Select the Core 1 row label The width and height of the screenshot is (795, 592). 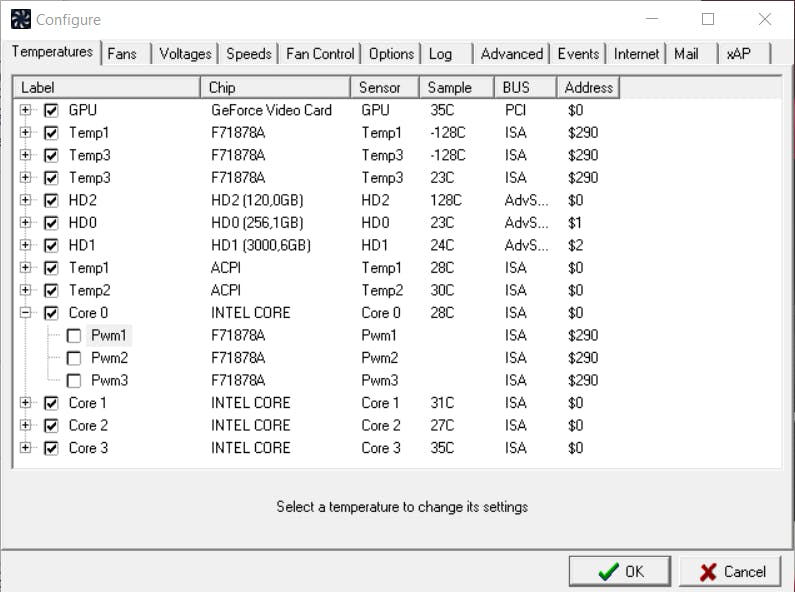pos(88,403)
